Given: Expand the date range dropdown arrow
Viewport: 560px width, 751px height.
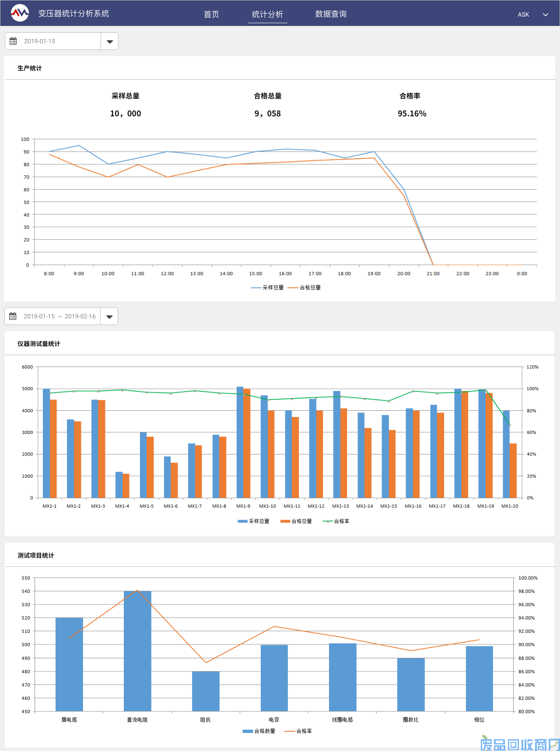Looking at the screenshot, I should point(109,317).
